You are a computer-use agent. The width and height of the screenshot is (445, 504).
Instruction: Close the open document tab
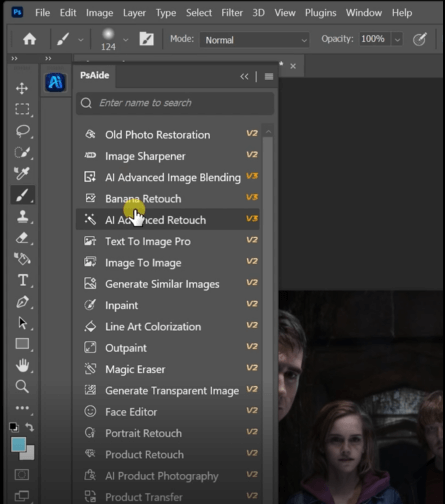click(x=293, y=66)
